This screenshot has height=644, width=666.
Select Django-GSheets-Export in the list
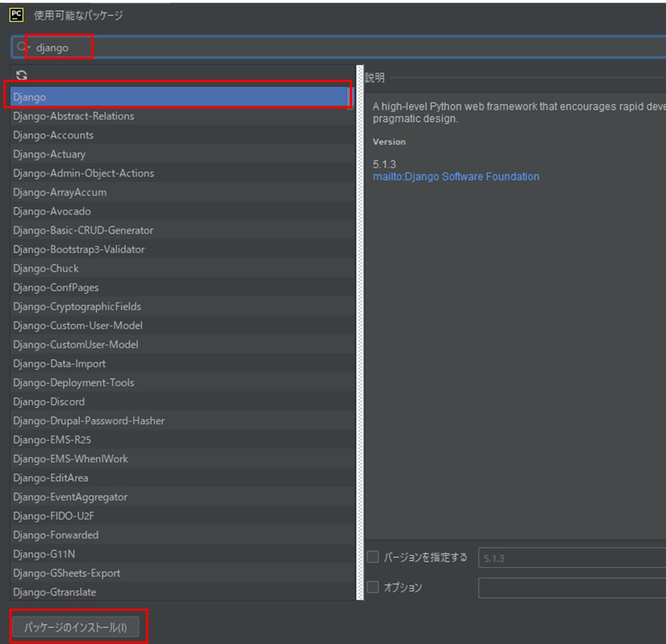coord(182,573)
